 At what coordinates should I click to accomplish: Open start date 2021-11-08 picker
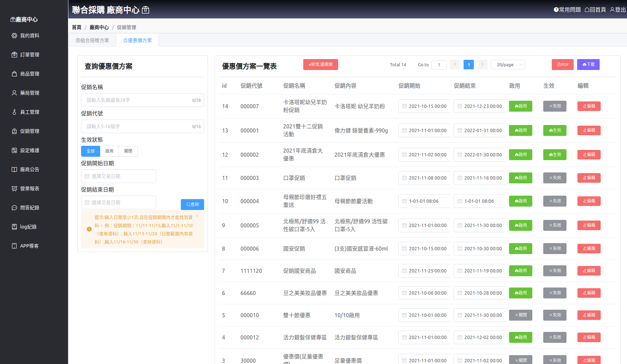coord(424,178)
